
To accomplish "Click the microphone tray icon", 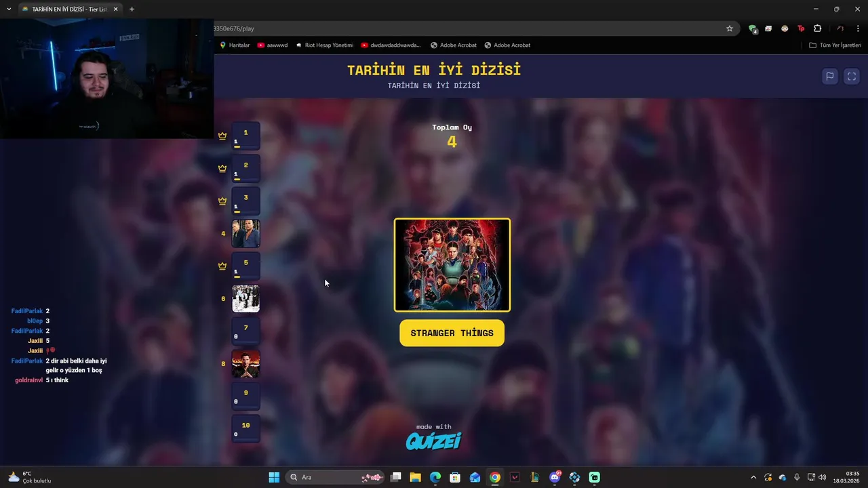I will click(x=797, y=477).
